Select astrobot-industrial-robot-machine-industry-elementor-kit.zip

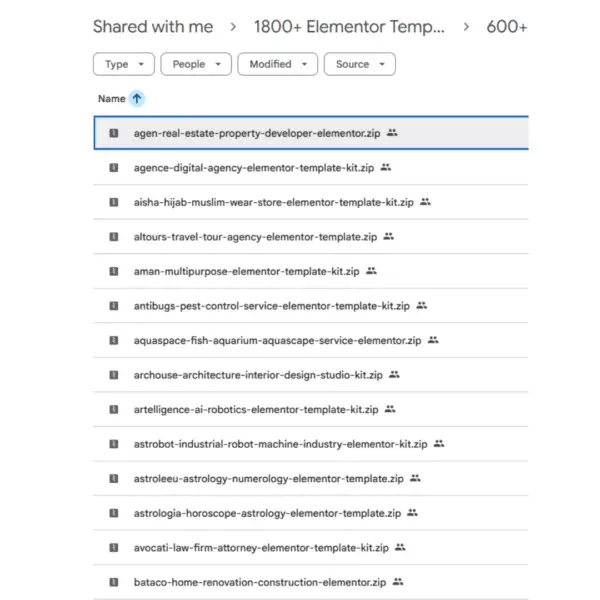coord(311,444)
